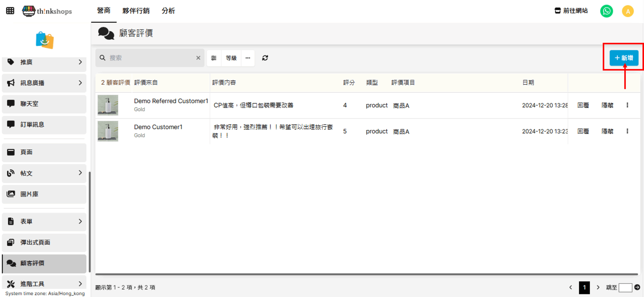Open kebab menu for Demo Customer1 review
The width and height of the screenshot is (644, 297).
tap(627, 131)
